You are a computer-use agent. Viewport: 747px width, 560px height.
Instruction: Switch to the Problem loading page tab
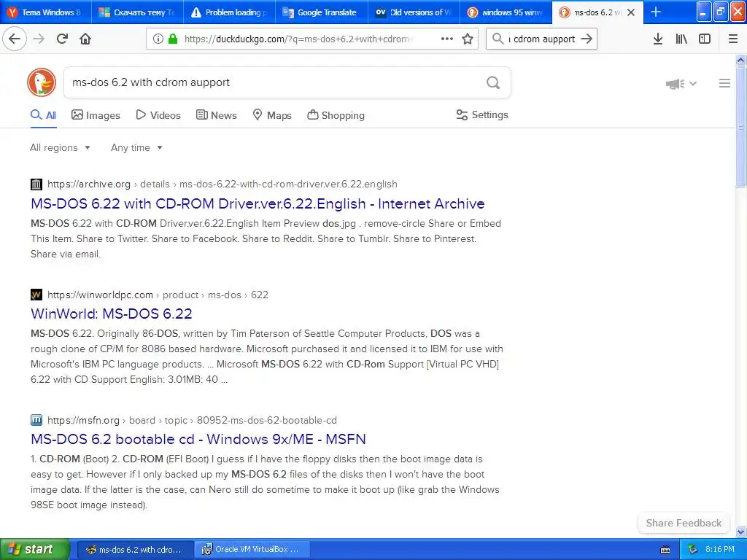pyautogui.click(x=230, y=12)
